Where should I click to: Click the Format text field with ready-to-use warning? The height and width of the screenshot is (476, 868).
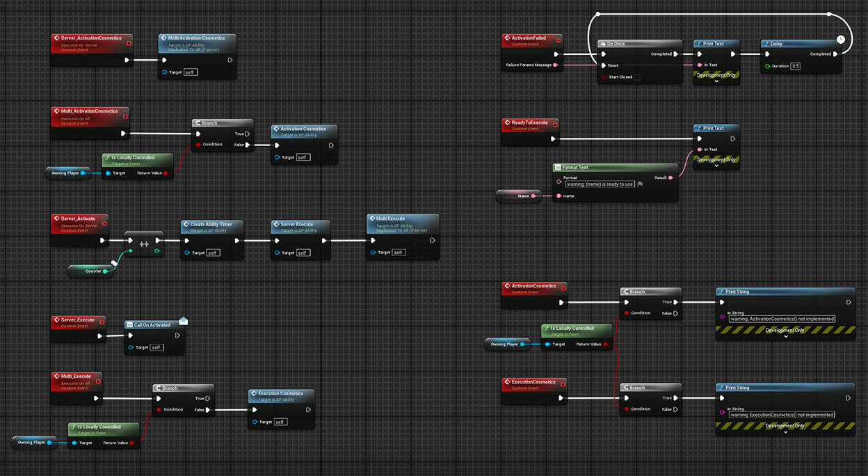pos(600,184)
